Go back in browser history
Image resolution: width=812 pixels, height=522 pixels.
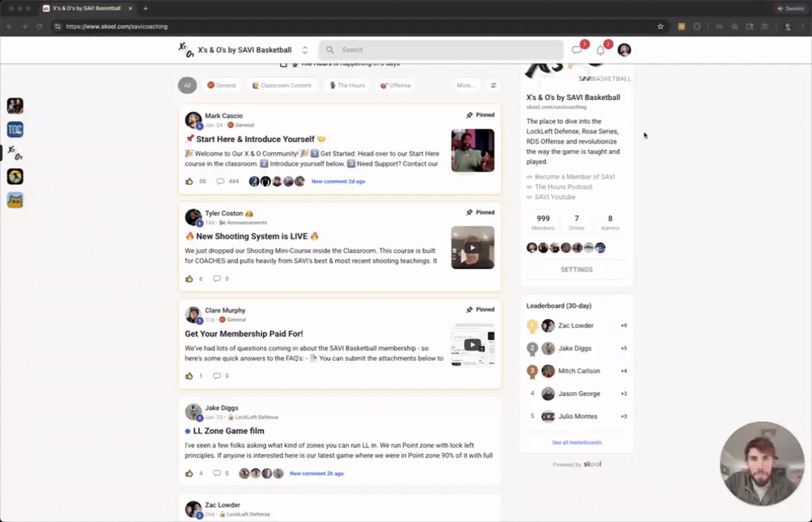pyautogui.click(x=10, y=26)
